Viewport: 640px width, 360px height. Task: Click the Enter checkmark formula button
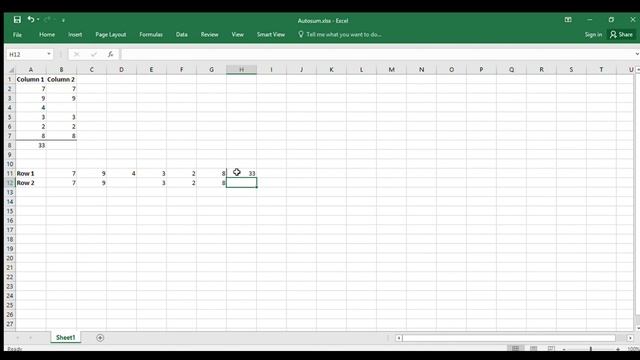pyautogui.click(x=94, y=54)
